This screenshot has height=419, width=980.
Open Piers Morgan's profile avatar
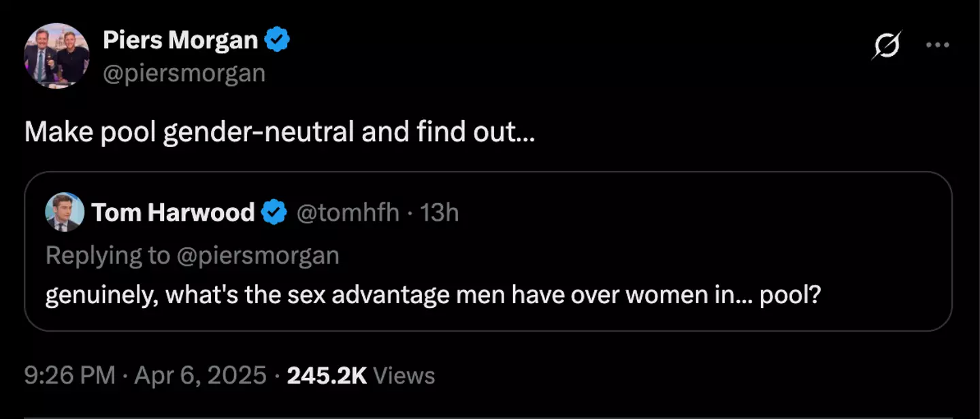tap(57, 55)
